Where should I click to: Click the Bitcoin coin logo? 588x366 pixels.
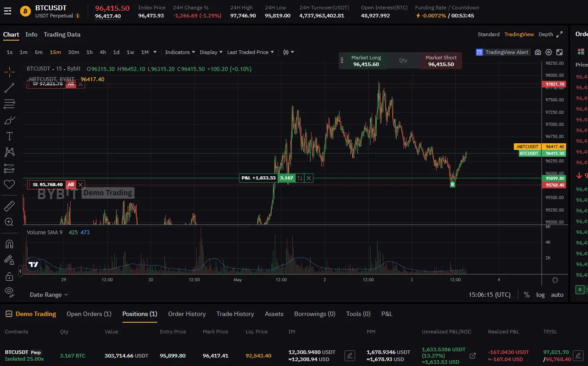point(25,11)
